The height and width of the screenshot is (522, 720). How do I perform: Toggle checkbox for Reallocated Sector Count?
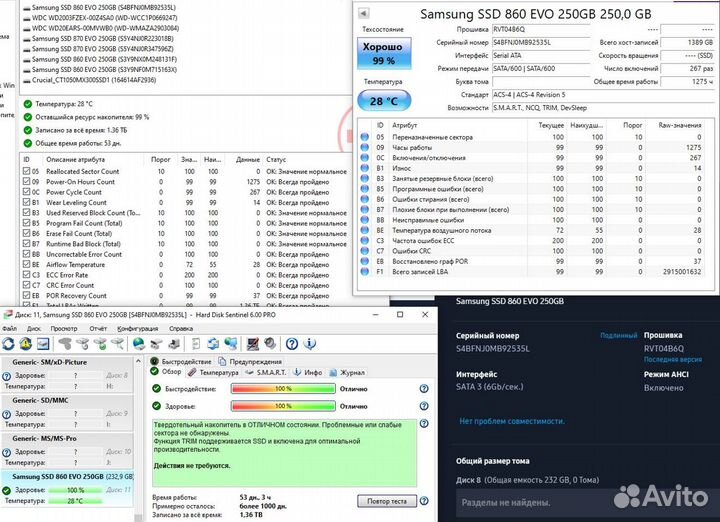coord(27,171)
